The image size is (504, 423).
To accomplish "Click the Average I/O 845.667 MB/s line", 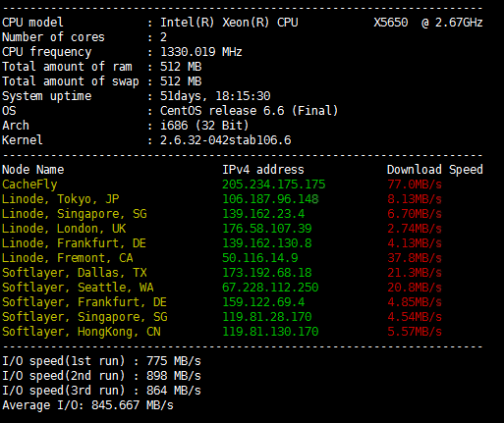I will pos(87,405).
